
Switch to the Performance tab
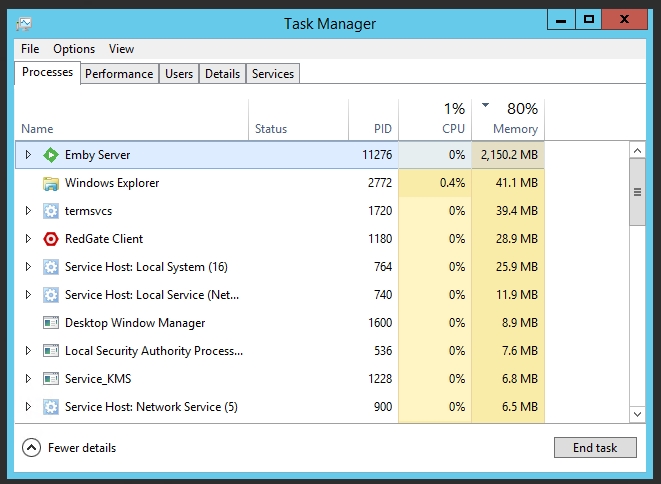119,73
